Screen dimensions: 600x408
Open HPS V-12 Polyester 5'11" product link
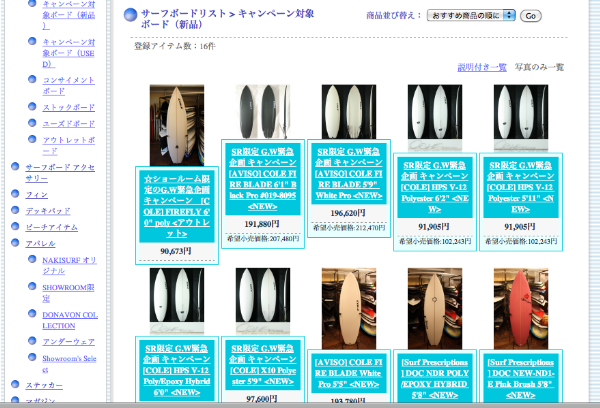[x=521, y=187]
